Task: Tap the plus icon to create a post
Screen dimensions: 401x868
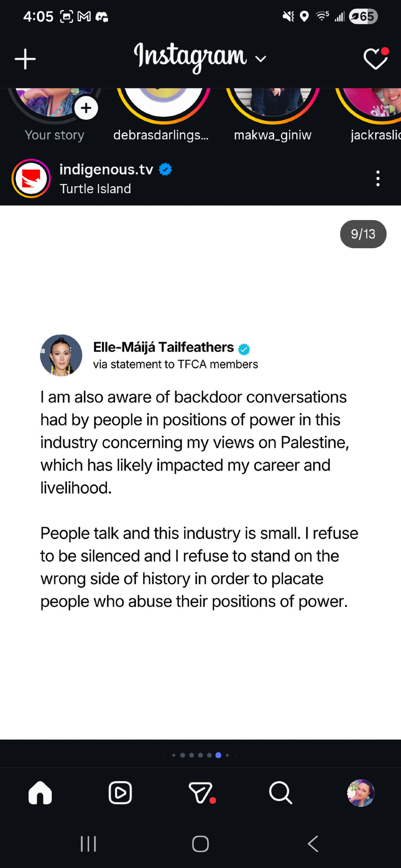Action: (25, 59)
